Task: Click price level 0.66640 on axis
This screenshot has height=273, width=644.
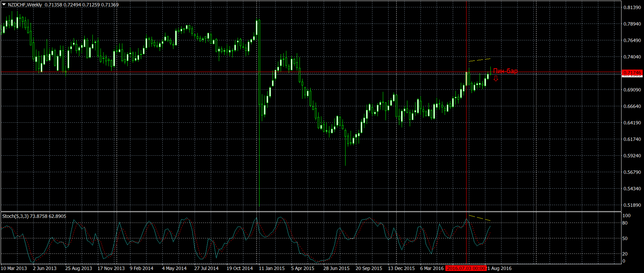Action: pyautogui.click(x=632, y=106)
